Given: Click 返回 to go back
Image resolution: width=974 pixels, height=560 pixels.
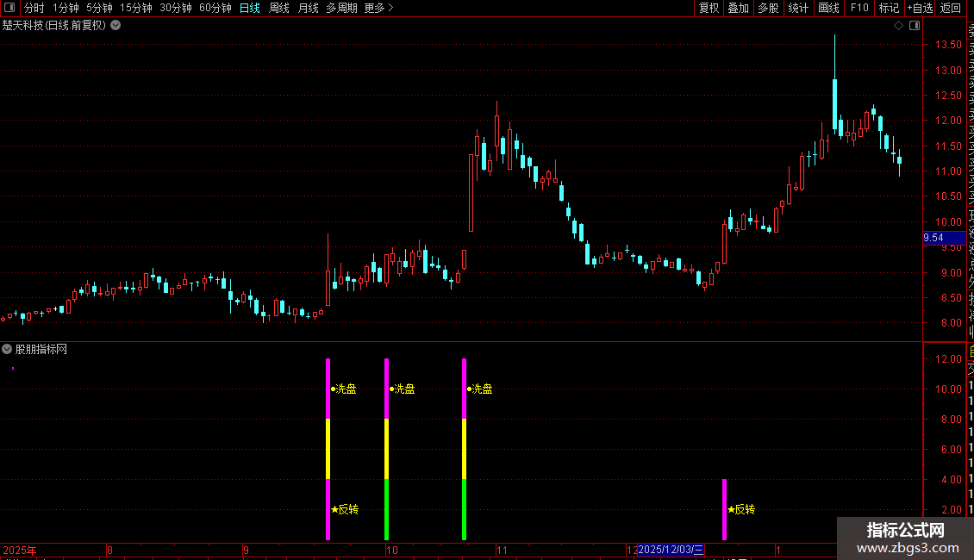Looking at the screenshot, I should coord(951,8).
